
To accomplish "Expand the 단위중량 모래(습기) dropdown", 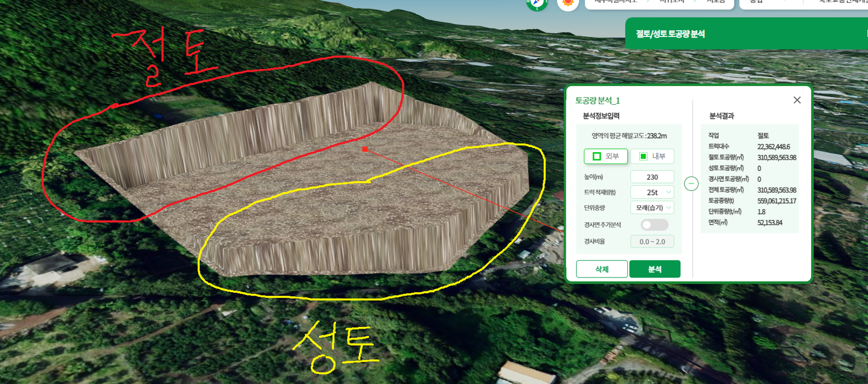I will point(652,207).
